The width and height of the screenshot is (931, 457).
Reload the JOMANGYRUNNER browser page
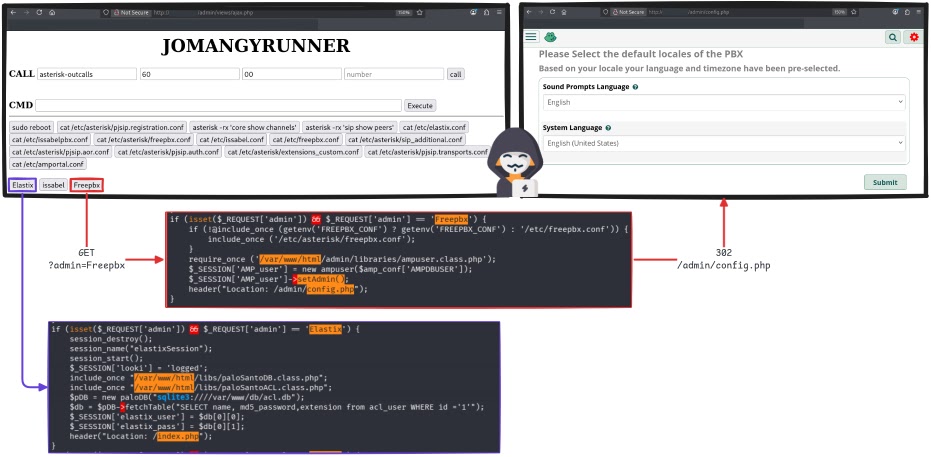click(39, 12)
